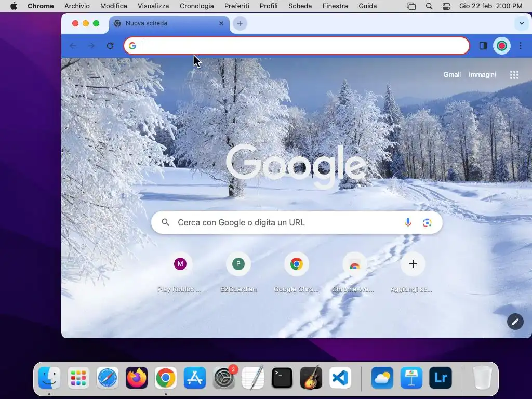This screenshot has height=399, width=532.
Task: Open the App Store from the Dock
Action: [x=195, y=378]
